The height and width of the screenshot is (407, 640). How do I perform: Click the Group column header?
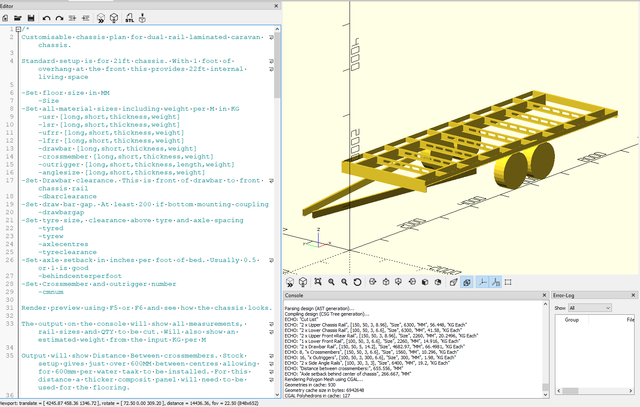point(572,320)
